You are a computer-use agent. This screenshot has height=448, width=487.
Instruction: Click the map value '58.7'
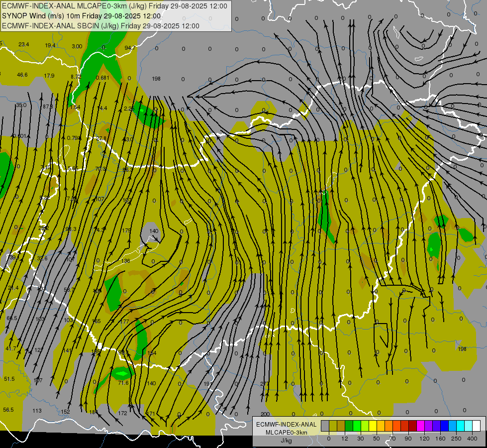(69, 289)
